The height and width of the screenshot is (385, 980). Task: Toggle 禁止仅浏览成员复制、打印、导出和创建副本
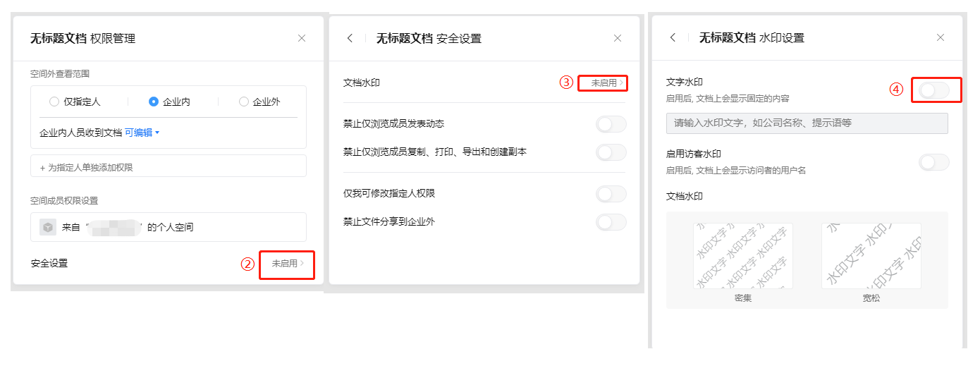[x=611, y=152]
